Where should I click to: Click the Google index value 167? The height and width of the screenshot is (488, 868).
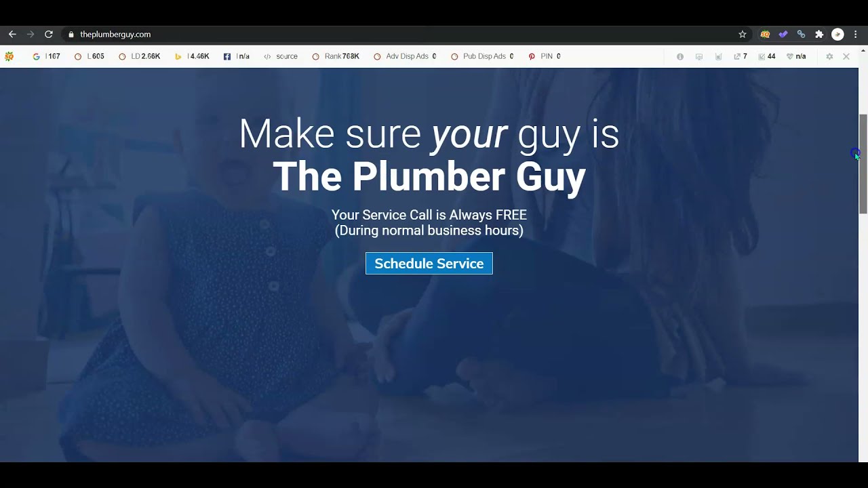[x=47, y=56]
